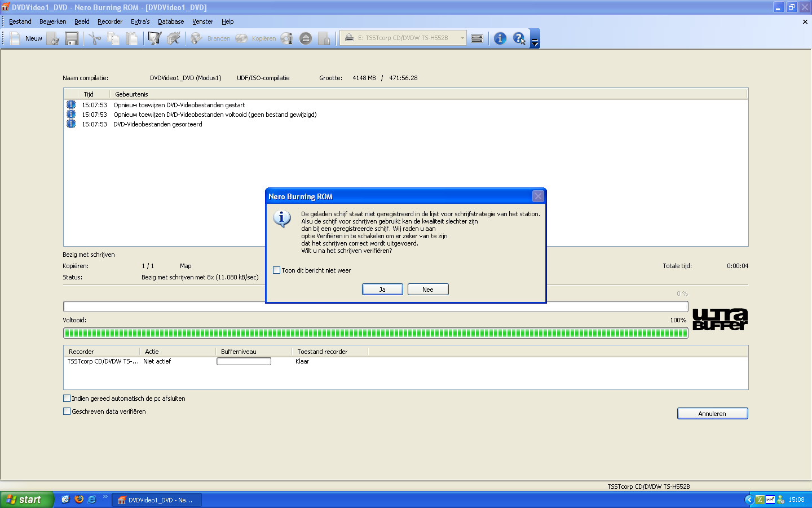The height and width of the screenshot is (508, 812).
Task: Click the Copy documents icon in toolbar
Action: (x=113, y=38)
